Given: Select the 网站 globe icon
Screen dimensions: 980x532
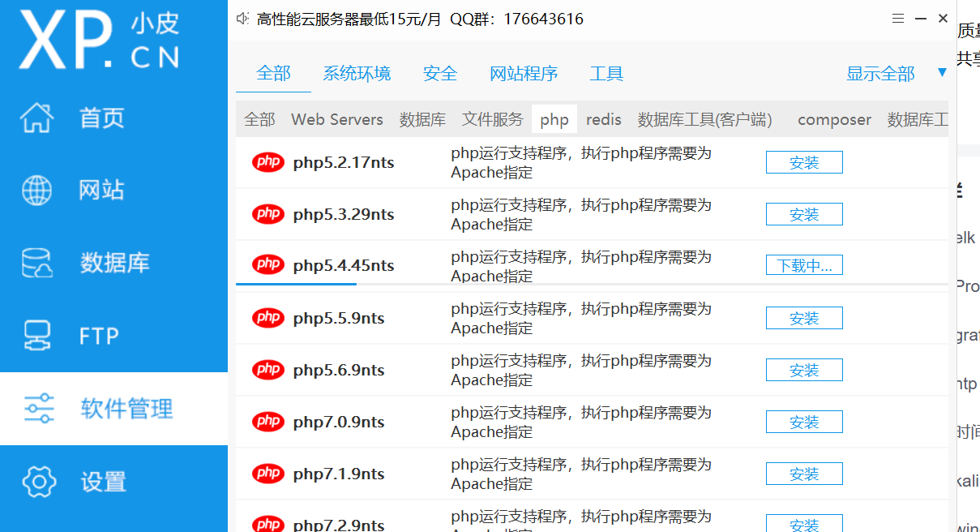Looking at the screenshot, I should coord(36,191).
